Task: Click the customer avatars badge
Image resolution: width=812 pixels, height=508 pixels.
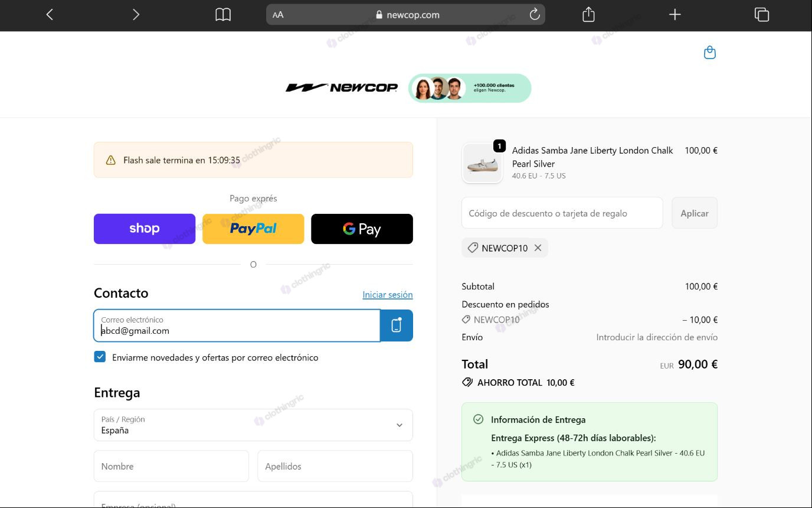Action: pos(470,88)
